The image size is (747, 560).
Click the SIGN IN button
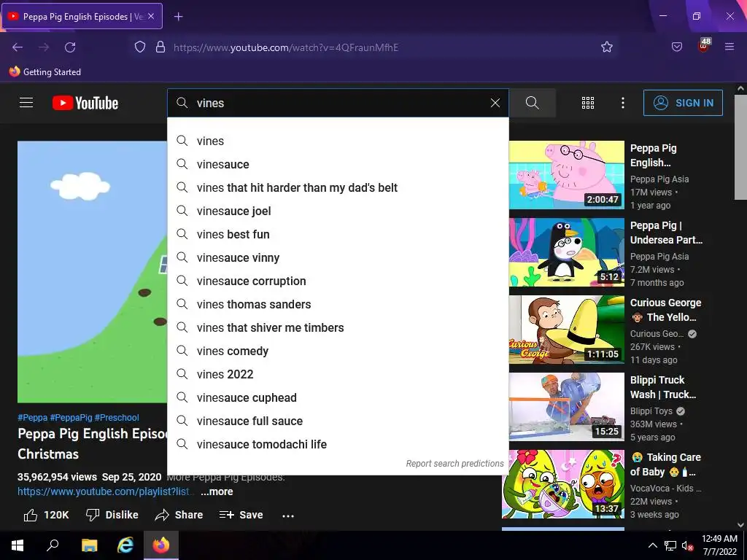(683, 103)
